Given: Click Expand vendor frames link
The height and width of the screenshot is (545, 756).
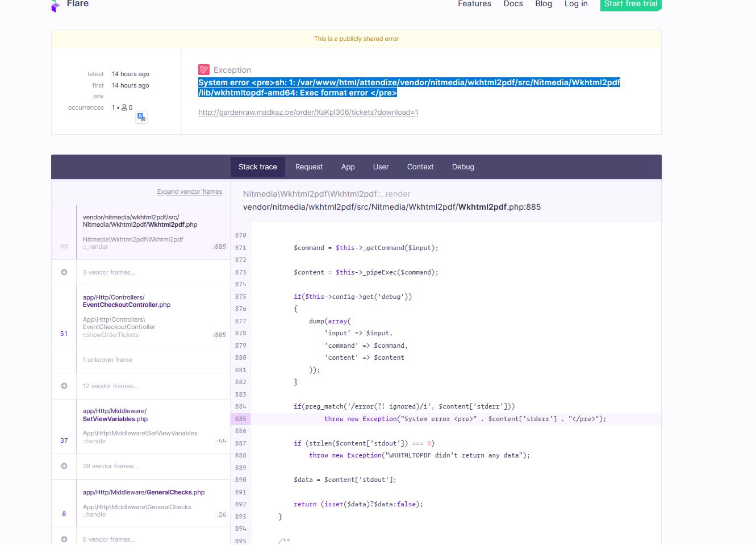Looking at the screenshot, I should click(190, 192).
